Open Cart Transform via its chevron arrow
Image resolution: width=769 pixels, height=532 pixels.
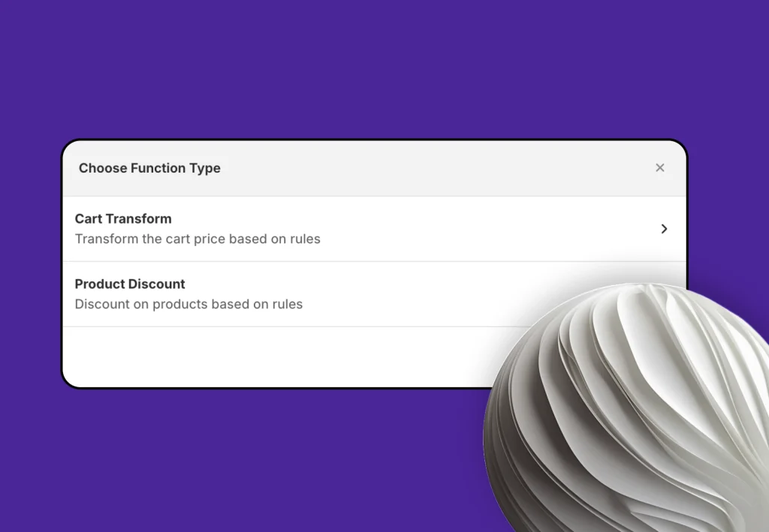tap(664, 229)
